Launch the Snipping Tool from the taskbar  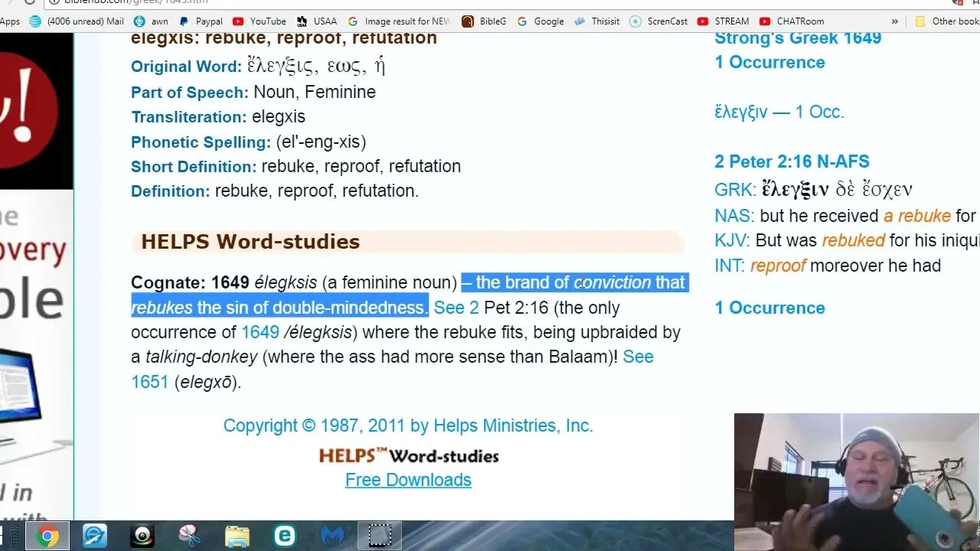pyautogui.click(x=190, y=536)
